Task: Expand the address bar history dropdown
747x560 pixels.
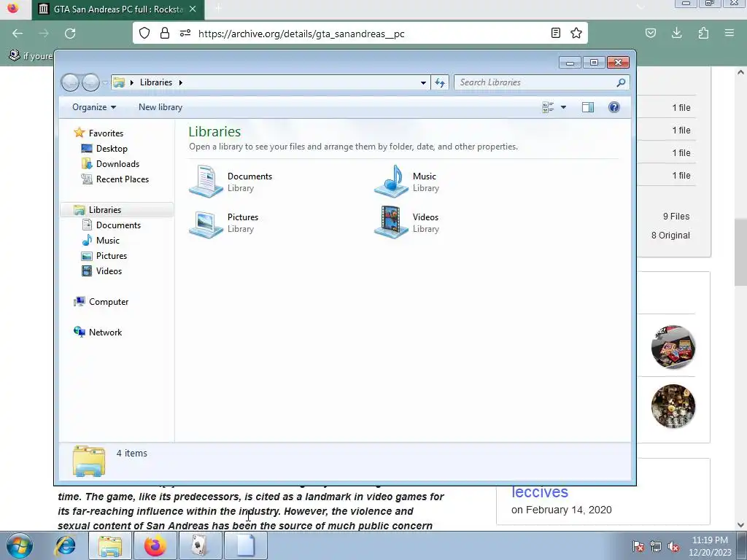Action: pos(423,82)
